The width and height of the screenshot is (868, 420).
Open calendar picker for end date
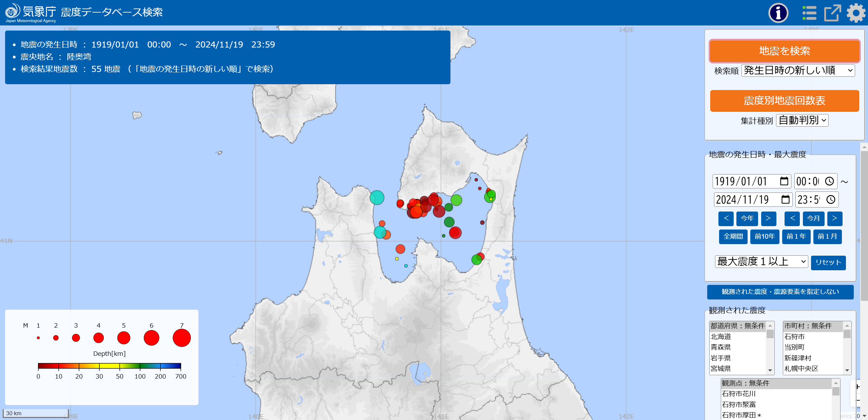(785, 199)
